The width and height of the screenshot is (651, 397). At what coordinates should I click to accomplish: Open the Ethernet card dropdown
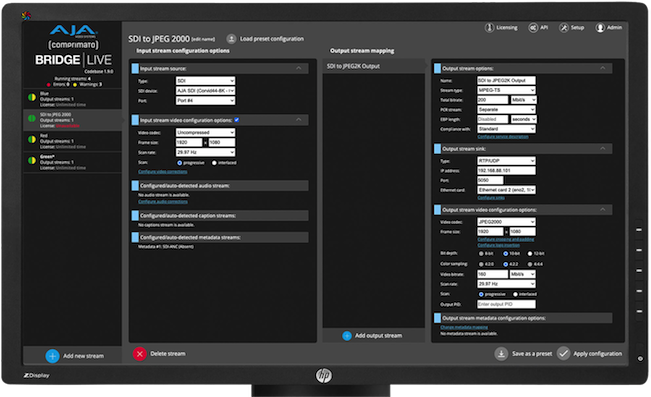[507, 190]
